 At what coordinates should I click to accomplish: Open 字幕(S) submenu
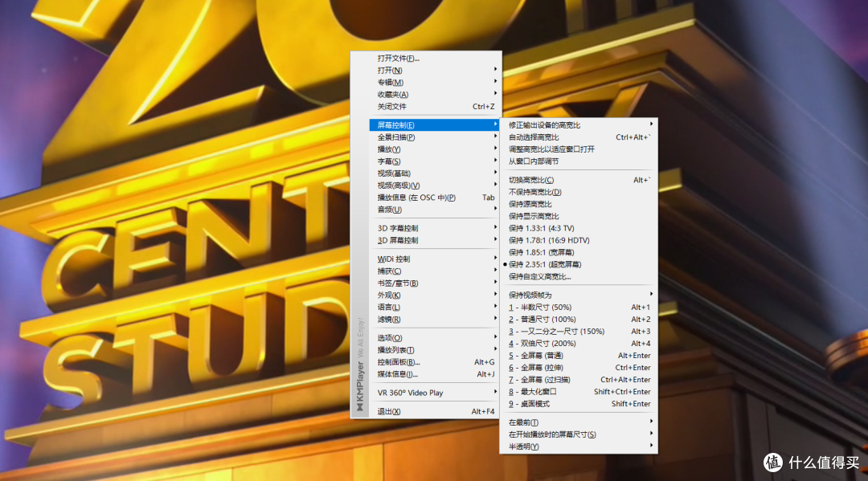point(435,161)
